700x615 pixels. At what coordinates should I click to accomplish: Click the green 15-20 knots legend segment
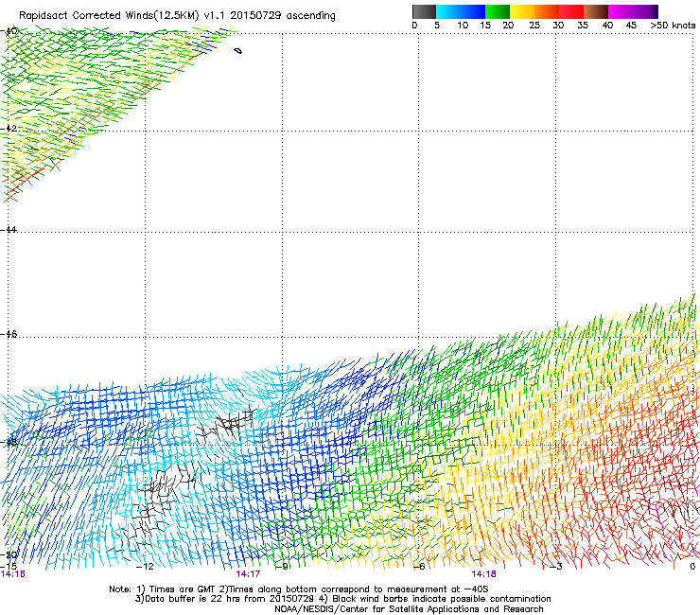point(498,11)
